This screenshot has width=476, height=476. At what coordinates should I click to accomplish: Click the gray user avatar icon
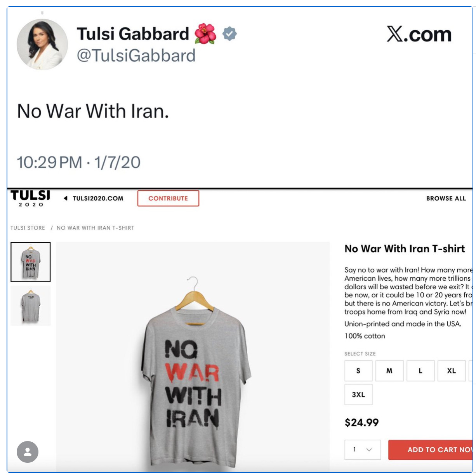pyautogui.click(x=28, y=452)
